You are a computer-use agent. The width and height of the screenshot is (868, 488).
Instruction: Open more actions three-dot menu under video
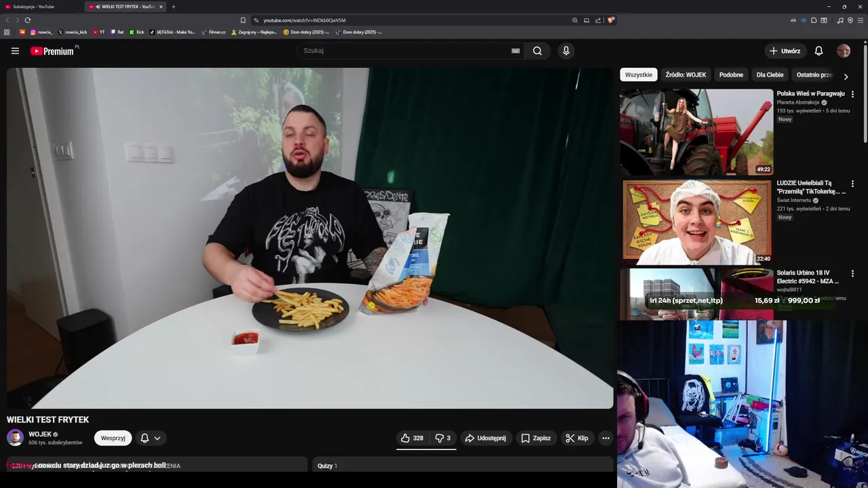coord(606,438)
